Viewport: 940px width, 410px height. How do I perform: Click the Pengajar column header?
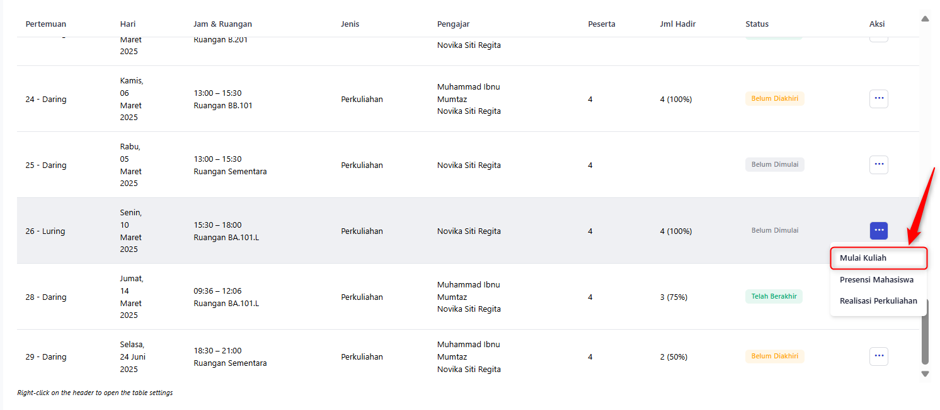pos(453,24)
